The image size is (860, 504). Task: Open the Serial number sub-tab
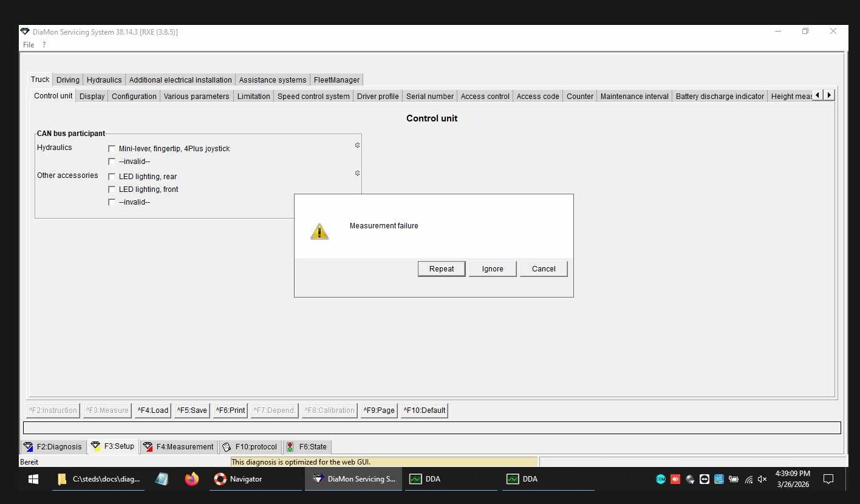point(430,96)
